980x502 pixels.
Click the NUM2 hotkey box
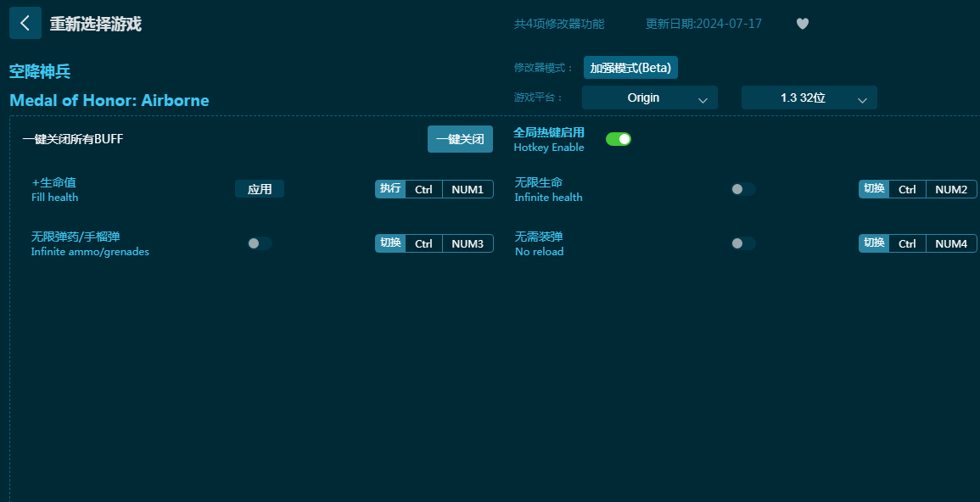click(x=951, y=189)
